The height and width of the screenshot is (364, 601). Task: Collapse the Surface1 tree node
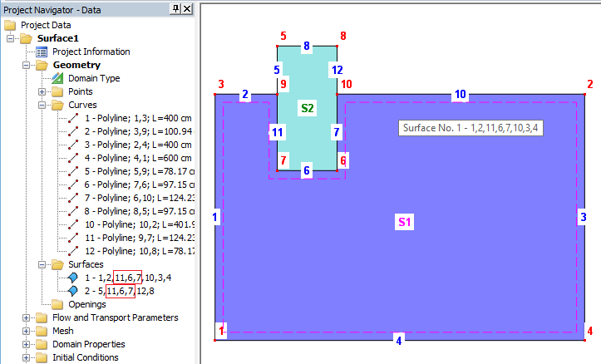[x=10, y=38]
